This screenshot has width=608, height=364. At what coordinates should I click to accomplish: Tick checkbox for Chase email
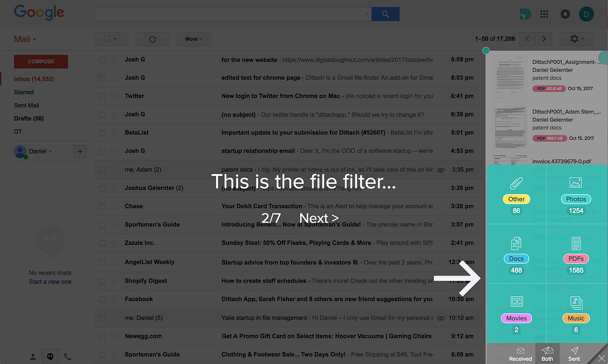point(103,206)
